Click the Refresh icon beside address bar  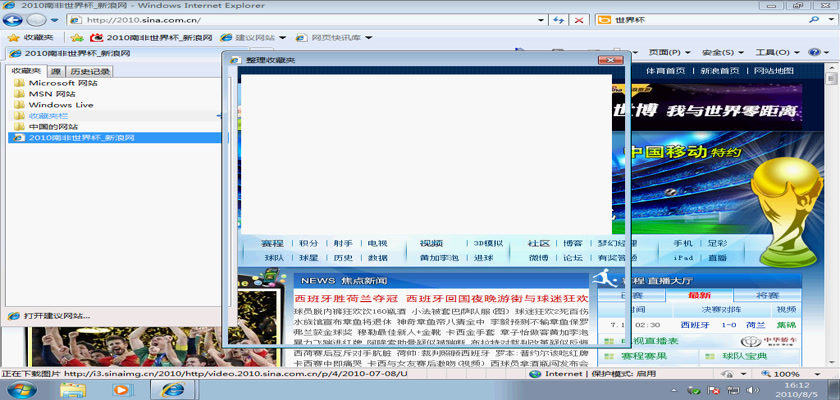[558, 20]
